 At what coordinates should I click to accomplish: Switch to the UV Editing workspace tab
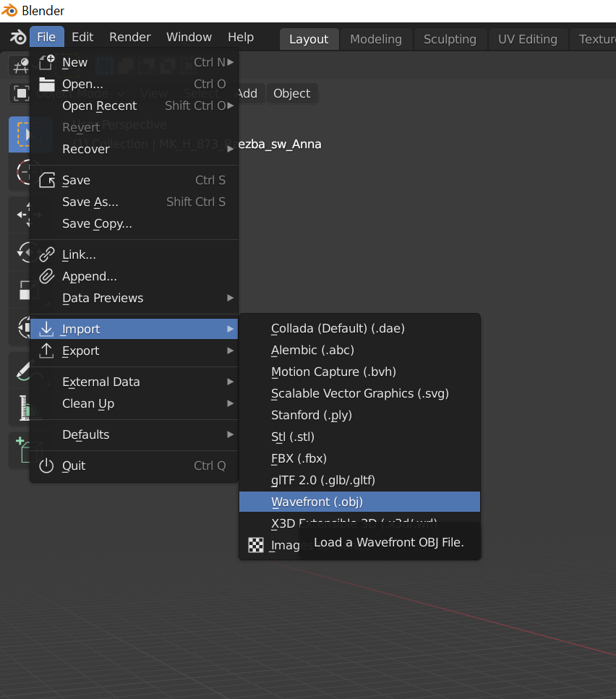click(528, 39)
